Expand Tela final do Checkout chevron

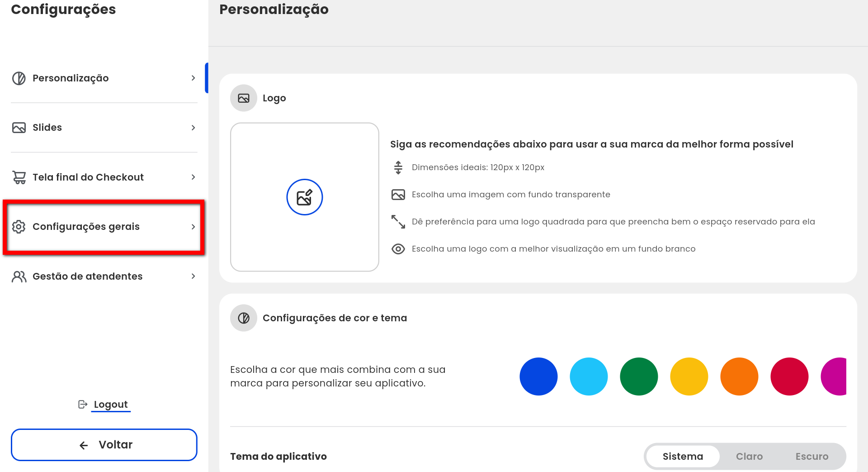(x=193, y=177)
